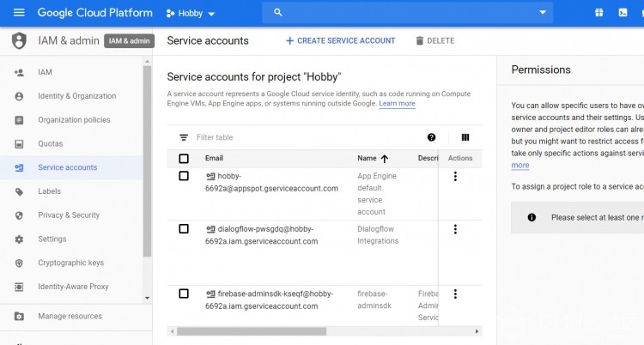Check the hobby-6692a@appspot account row
Viewport: 644px width, 345px height.
pos(184,176)
